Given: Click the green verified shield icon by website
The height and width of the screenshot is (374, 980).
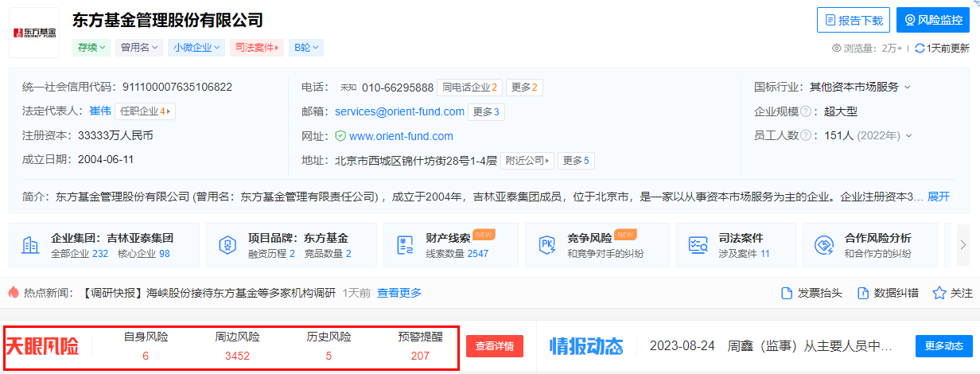Looking at the screenshot, I should [340, 136].
